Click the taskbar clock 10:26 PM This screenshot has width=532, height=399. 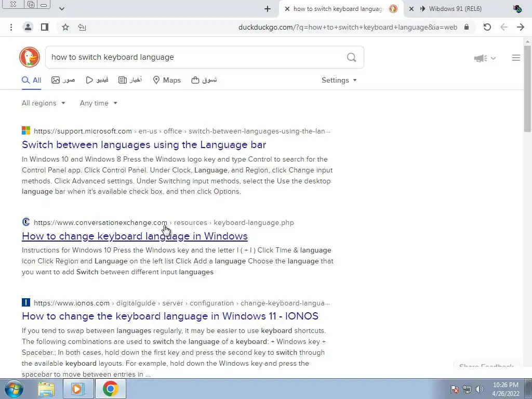(x=506, y=389)
